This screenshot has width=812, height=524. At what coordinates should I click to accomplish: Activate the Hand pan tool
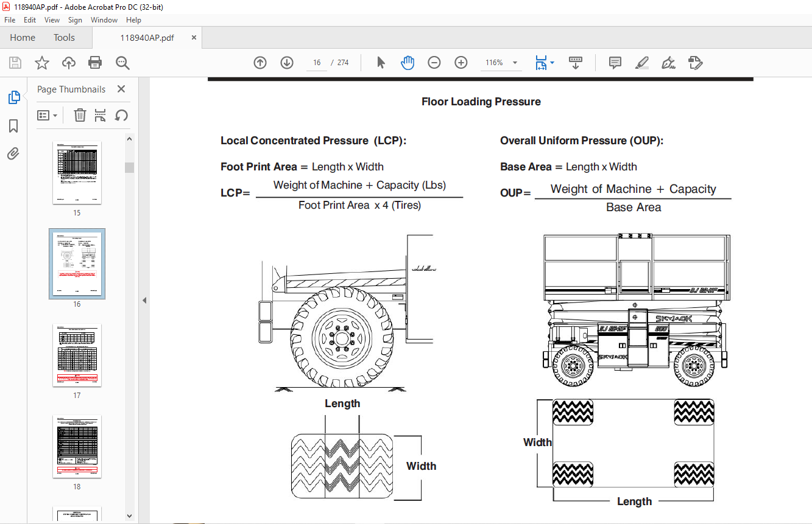click(408, 63)
